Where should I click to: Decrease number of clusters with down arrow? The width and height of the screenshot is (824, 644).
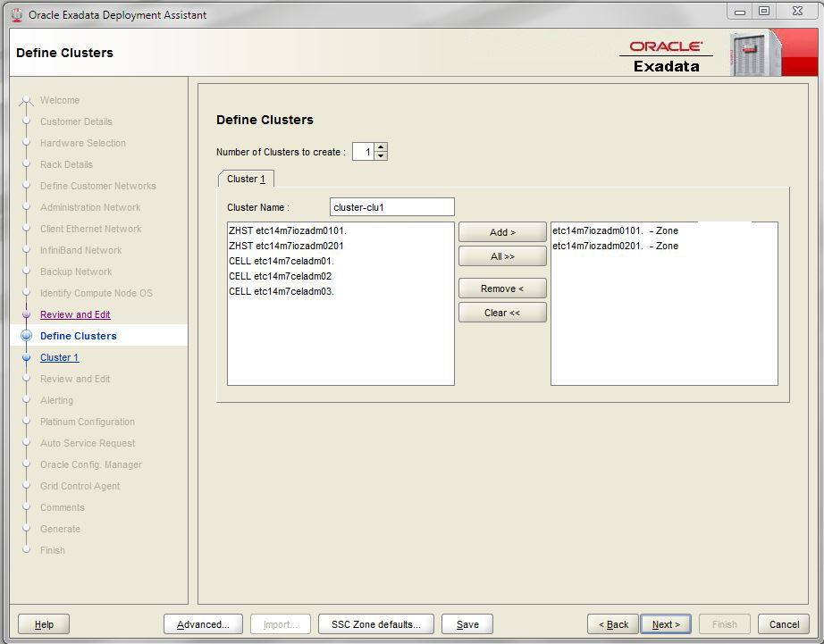click(381, 156)
